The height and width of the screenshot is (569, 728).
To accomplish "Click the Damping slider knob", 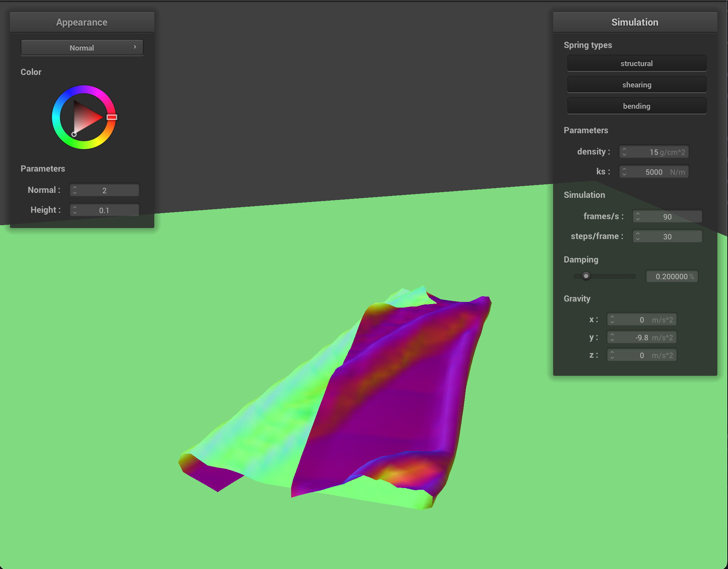I will coord(586,276).
